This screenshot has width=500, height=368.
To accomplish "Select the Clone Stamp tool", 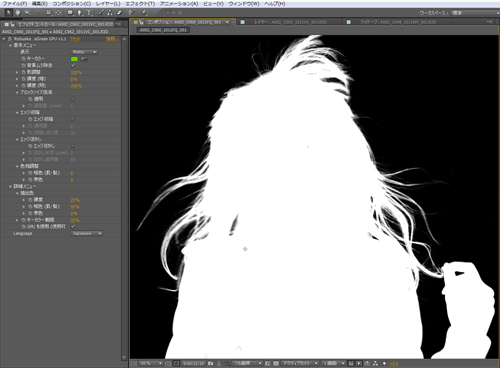I will (110, 13).
